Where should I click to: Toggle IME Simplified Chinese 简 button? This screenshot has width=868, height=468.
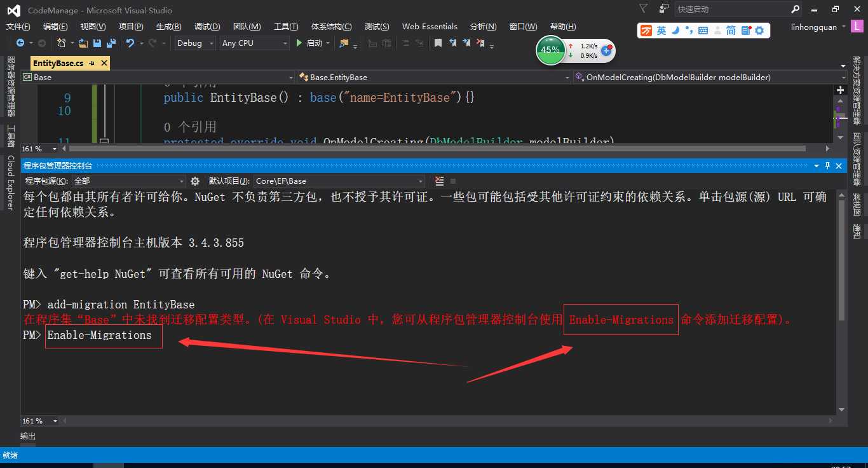click(731, 31)
